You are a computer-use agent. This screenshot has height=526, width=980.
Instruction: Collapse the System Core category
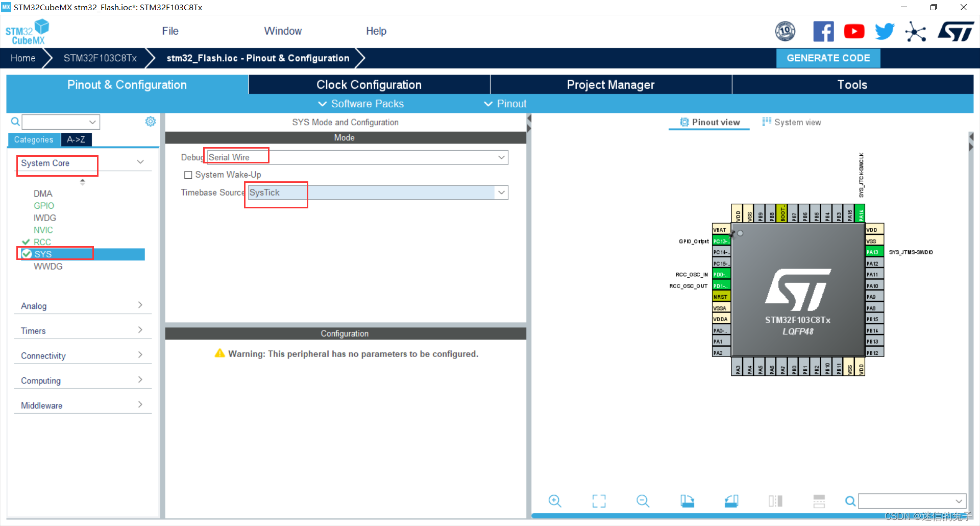pos(140,162)
